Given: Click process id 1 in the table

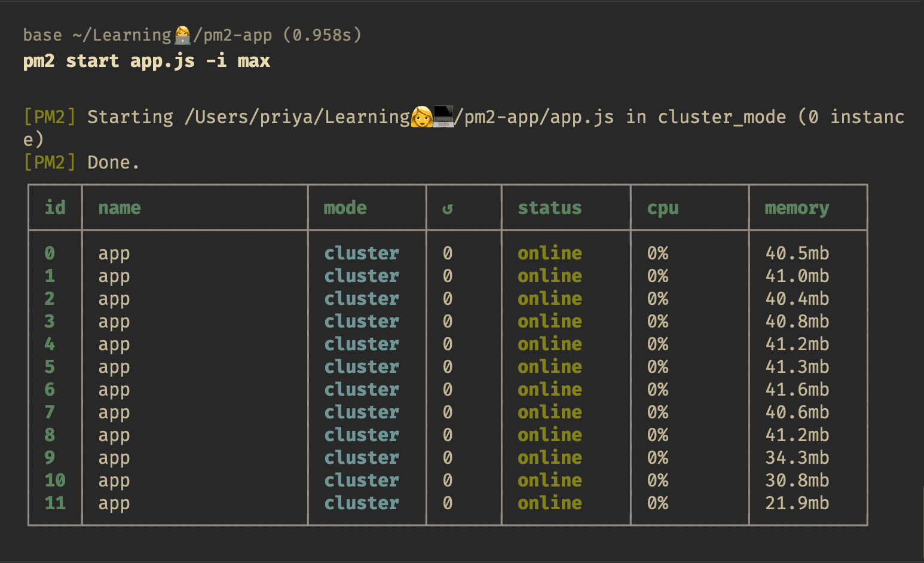Looking at the screenshot, I should [x=50, y=276].
